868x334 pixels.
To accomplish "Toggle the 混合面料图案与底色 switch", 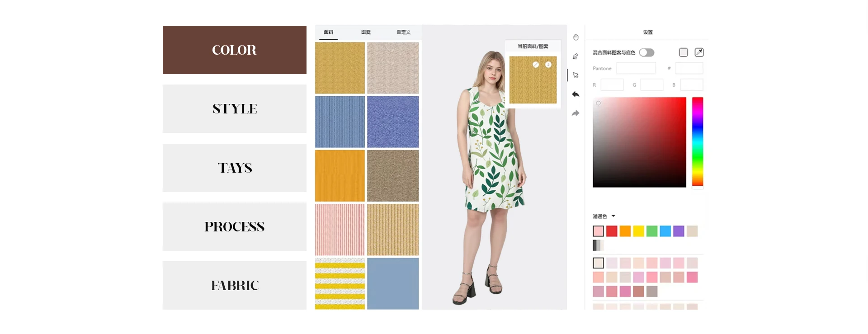I will (646, 52).
